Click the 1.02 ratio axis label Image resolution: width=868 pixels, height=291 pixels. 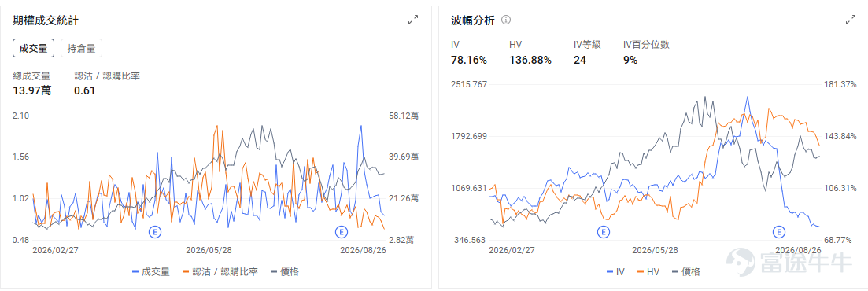tap(21, 199)
